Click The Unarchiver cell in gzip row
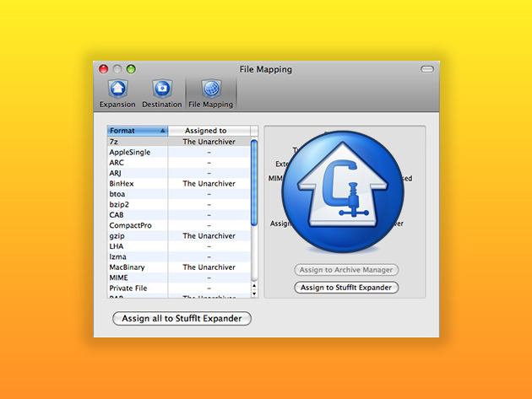532x399 pixels. 209,235
